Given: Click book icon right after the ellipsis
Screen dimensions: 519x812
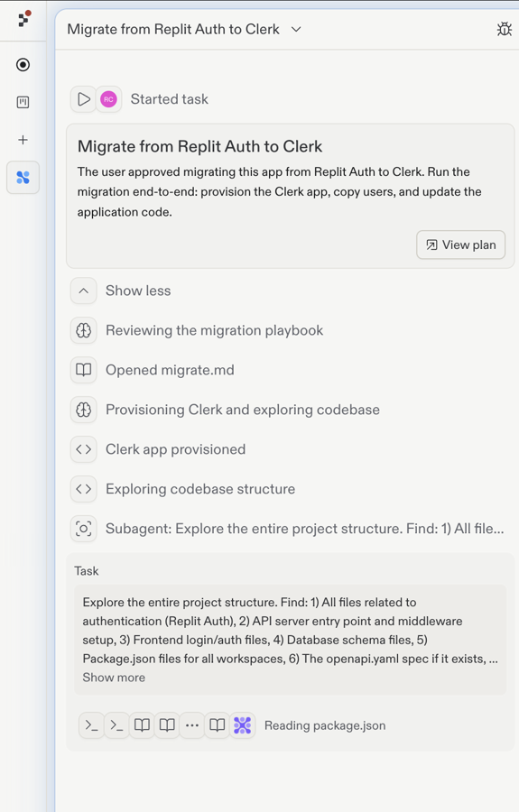Looking at the screenshot, I should click(x=217, y=725).
